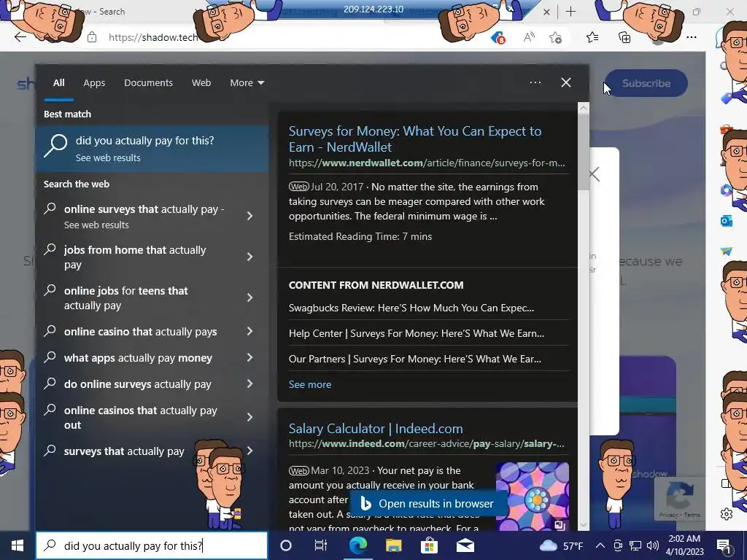Select best match 'did you actually pay for this?'
The image size is (747, 560).
pyautogui.click(x=152, y=148)
